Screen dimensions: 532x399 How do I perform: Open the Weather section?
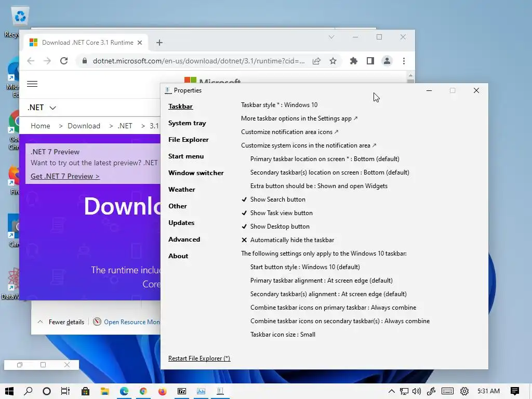pyautogui.click(x=181, y=190)
